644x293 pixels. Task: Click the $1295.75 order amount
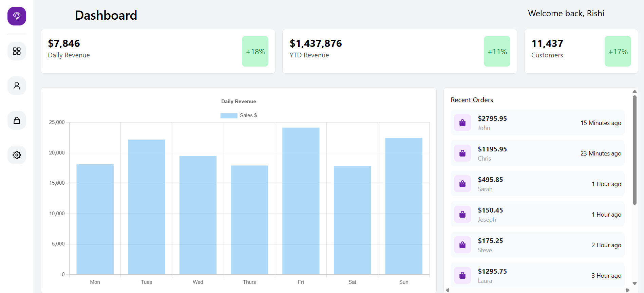pyautogui.click(x=492, y=271)
